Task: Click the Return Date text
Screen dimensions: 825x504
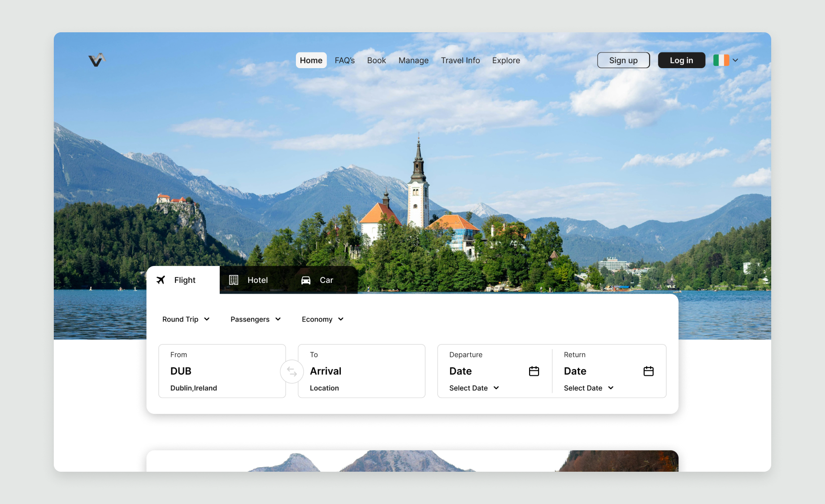Action: coord(575,371)
